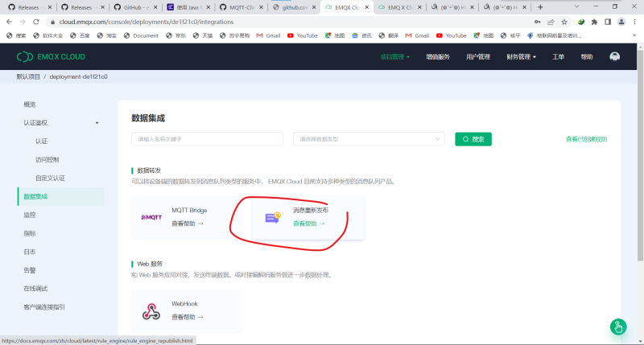Open the custom authentication sidebar item

(x=50, y=178)
